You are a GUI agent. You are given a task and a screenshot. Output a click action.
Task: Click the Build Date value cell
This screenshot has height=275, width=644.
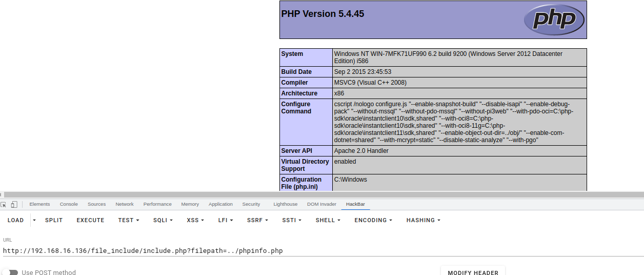point(459,72)
